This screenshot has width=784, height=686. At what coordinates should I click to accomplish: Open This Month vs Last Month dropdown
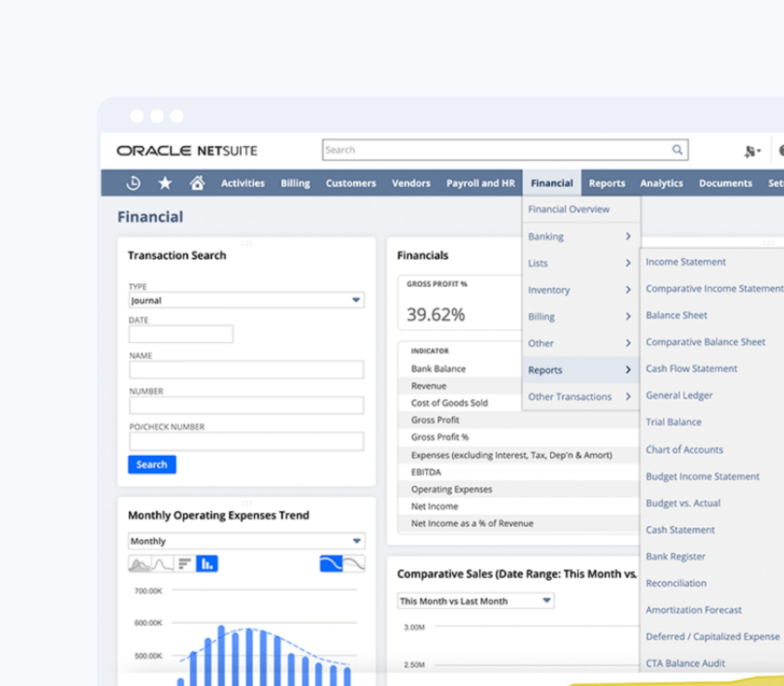(476, 601)
